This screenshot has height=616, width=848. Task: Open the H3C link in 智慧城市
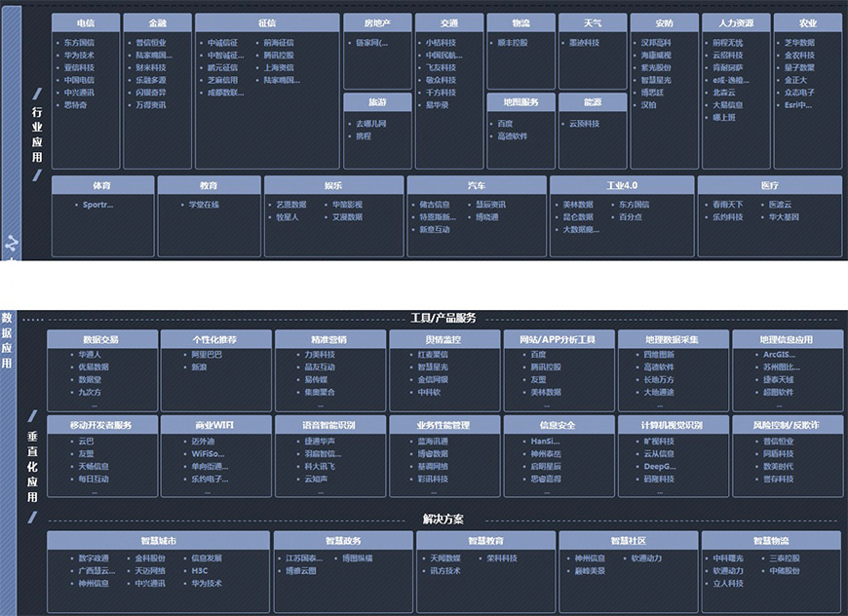[199, 571]
